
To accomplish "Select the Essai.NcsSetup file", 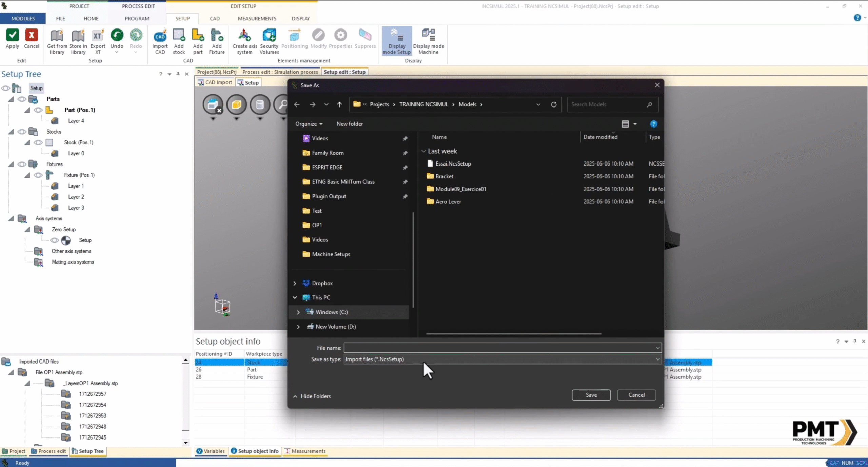I will click(x=453, y=163).
